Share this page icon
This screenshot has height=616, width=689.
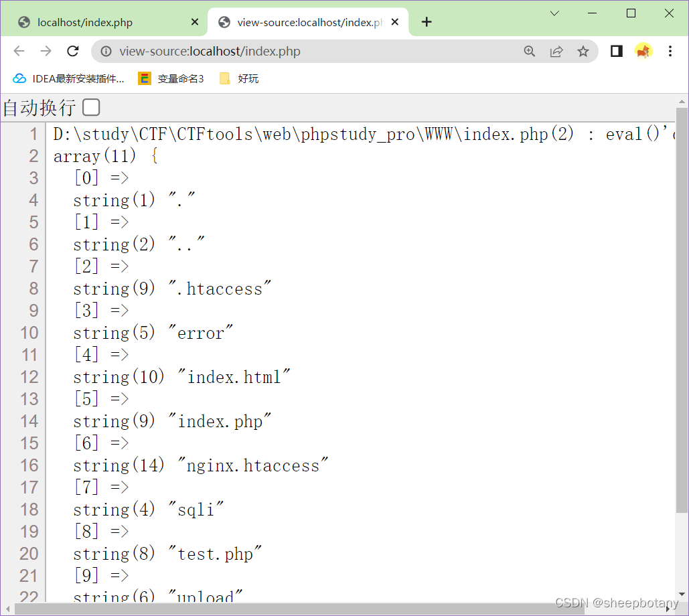click(556, 52)
